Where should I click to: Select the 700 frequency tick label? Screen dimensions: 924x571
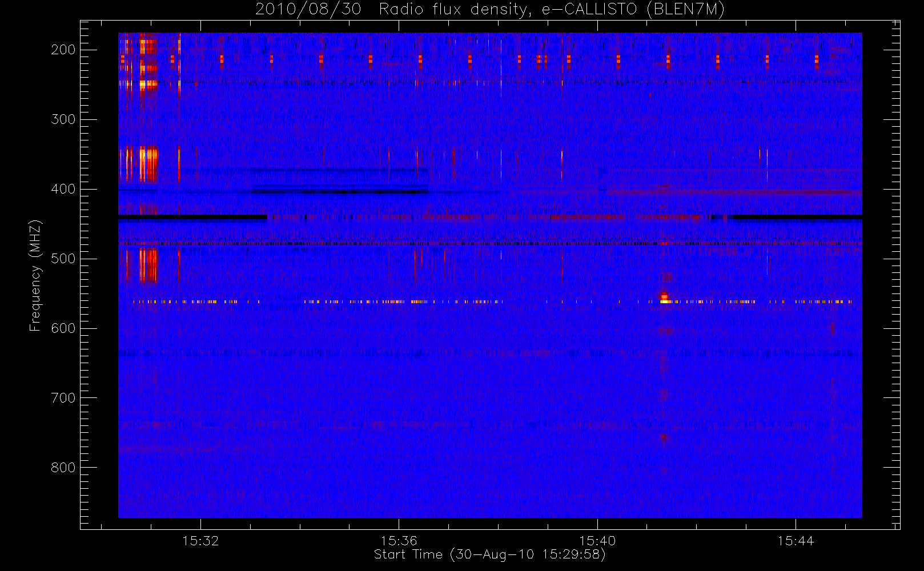[x=63, y=398]
